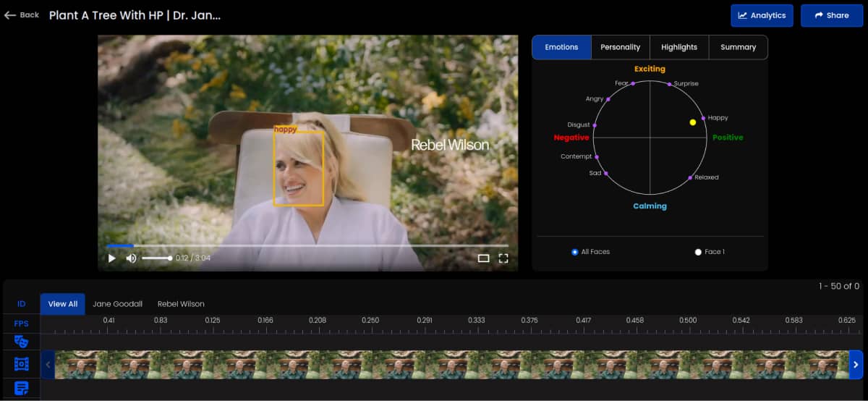Toggle theater mode icon
This screenshot has height=401, width=868.
click(x=483, y=258)
